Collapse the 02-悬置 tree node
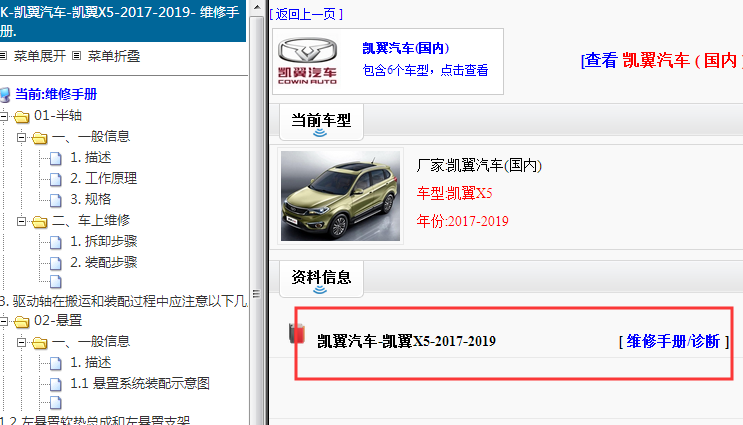 [4, 321]
